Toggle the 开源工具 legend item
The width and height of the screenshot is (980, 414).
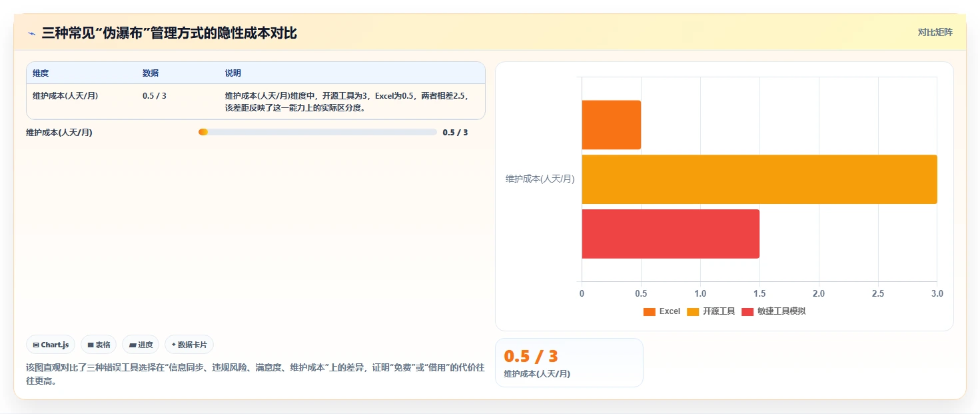(711, 311)
